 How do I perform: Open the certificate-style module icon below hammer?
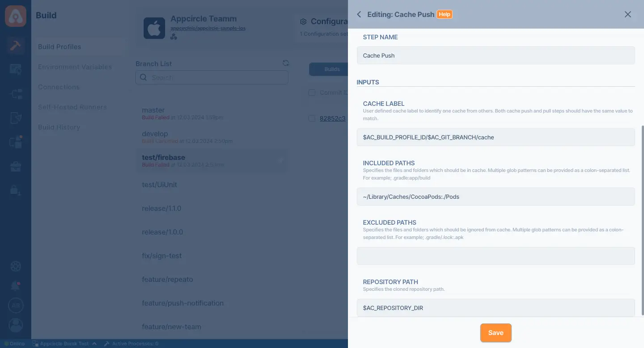[16, 69]
